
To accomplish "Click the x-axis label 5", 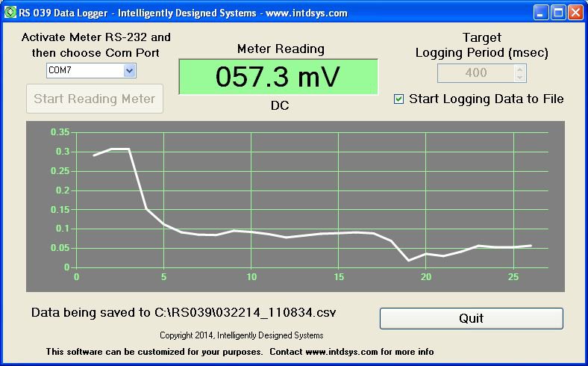I will (x=164, y=277).
